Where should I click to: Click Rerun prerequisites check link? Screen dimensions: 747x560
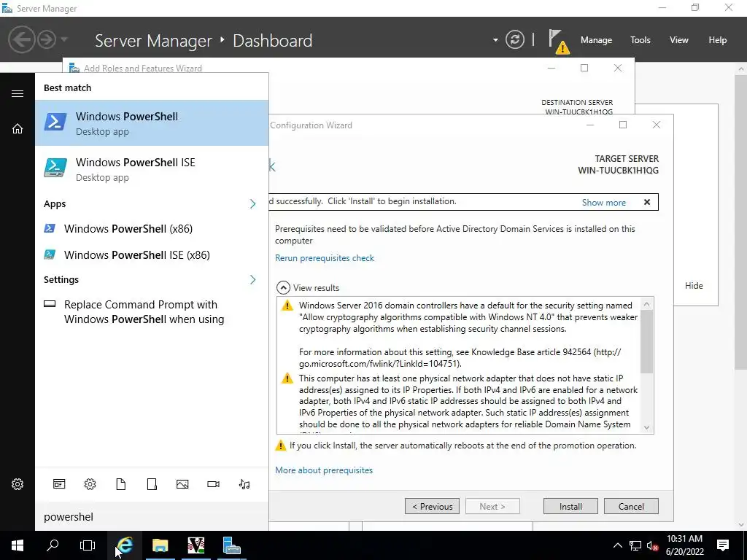325,258
